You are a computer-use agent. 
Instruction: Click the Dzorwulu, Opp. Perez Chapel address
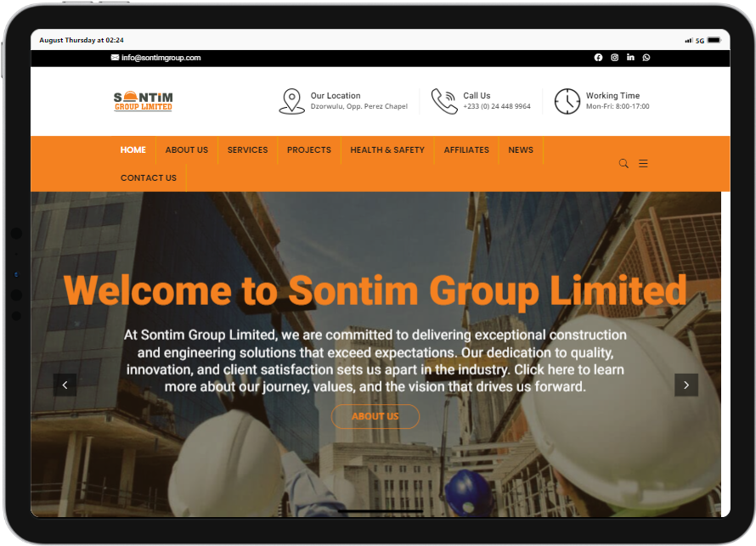[x=359, y=106]
